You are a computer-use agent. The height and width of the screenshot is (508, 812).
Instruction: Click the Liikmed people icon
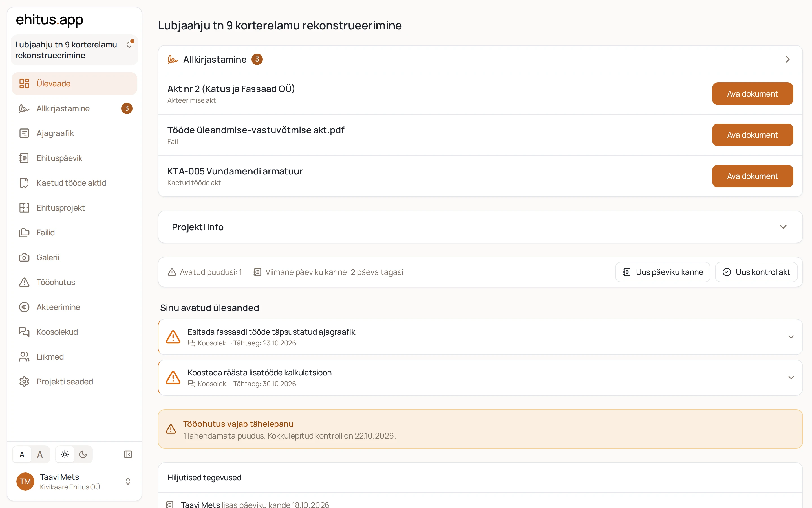pos(24,357)
